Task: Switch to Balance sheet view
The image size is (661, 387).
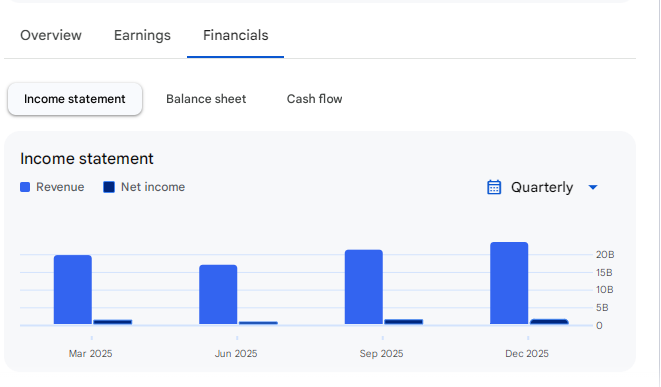Action: coord(206,99)
